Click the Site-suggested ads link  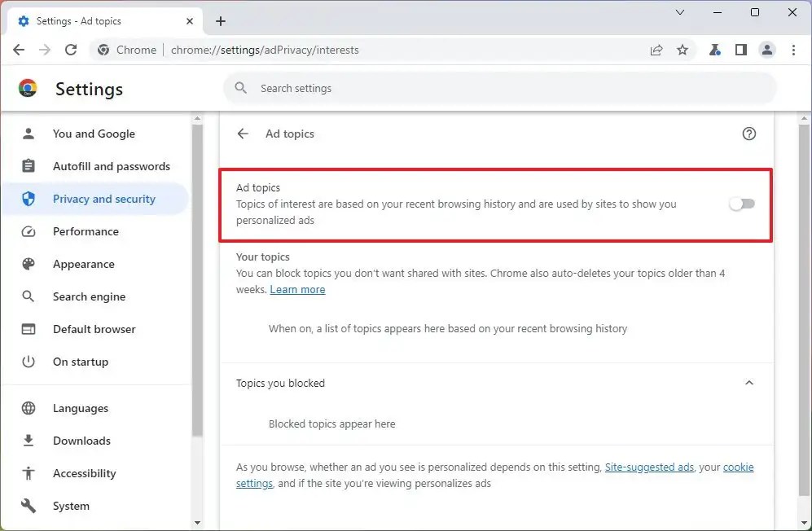point(649,467)
